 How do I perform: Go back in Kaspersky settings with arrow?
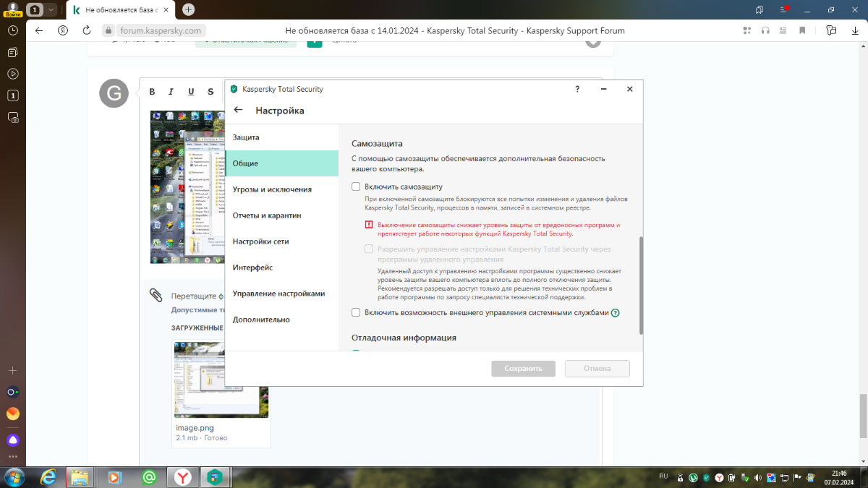coord(238,110)
